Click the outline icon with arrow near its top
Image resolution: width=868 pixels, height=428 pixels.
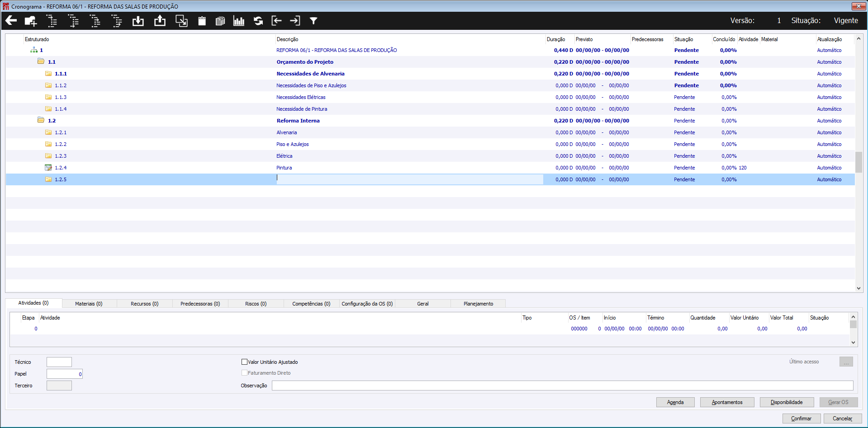(x=52, y=21)
